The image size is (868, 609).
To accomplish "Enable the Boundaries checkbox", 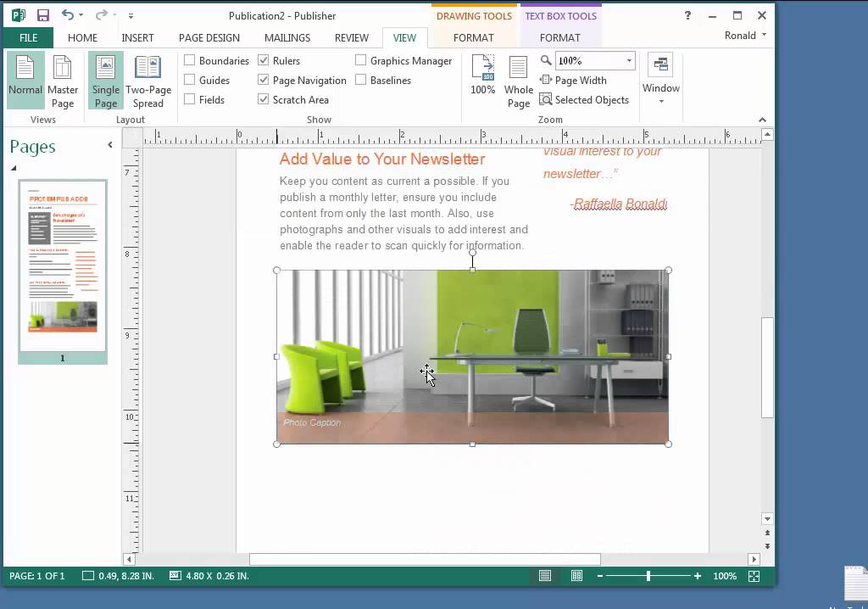I will coord(190,60).
